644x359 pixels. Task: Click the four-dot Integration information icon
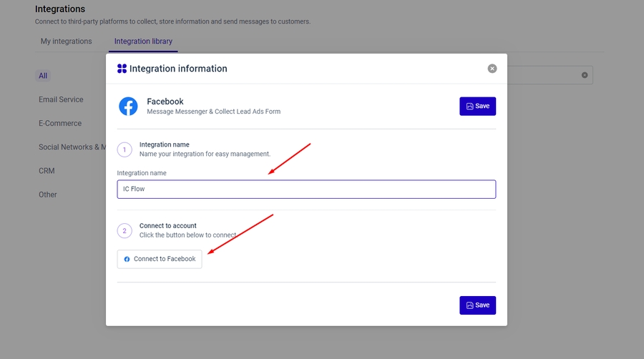pos(122,69)
